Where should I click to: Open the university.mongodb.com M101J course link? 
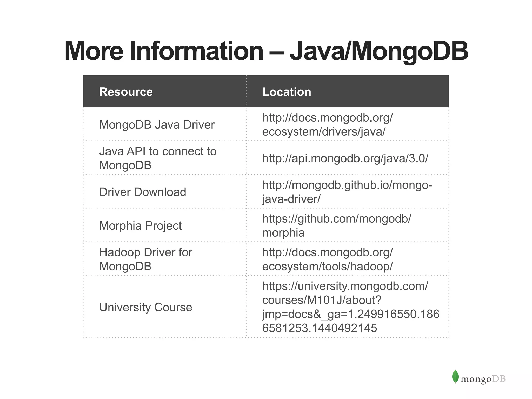tap(351, 307)
